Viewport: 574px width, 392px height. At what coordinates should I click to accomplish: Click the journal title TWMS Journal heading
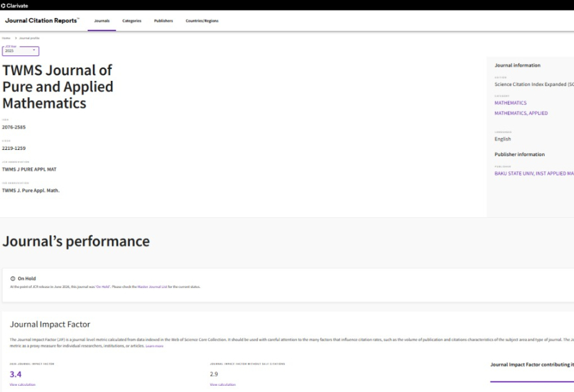click(x=58, y=86)
